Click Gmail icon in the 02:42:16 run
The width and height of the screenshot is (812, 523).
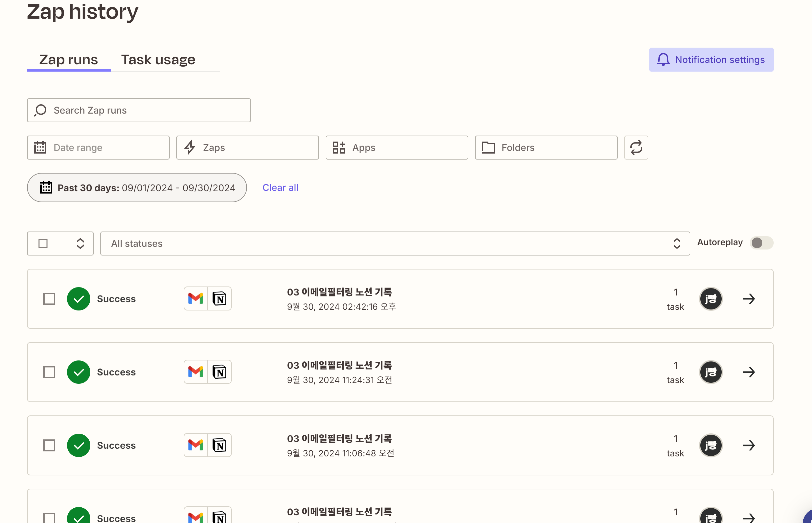coord(196,298)
